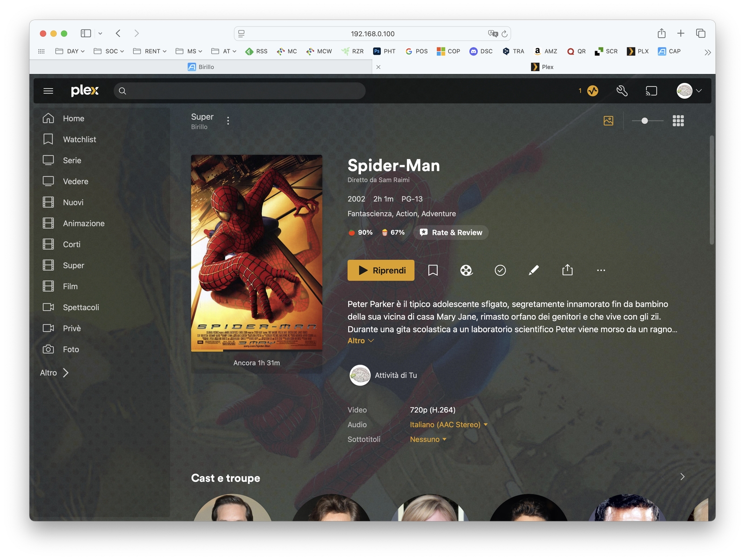The image size is (745, 560).
Task: Open the PLX bookmark
Action: tap(638, 51)
